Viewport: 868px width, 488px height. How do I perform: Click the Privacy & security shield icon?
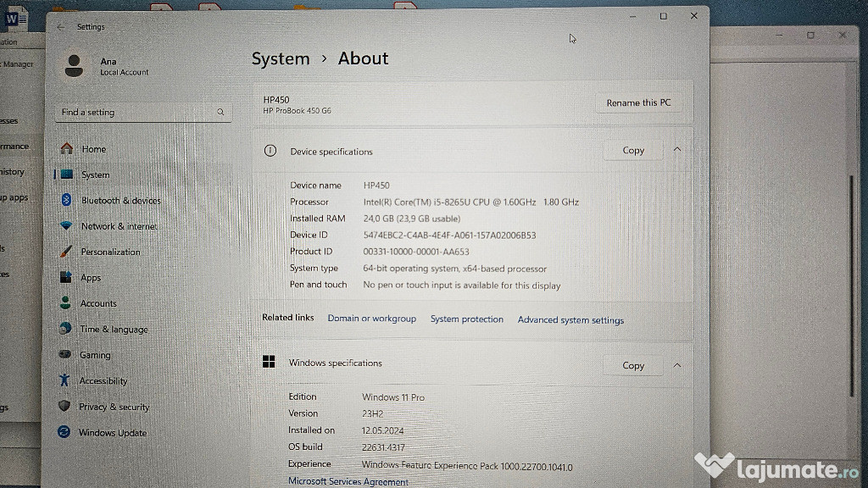click(64, 406)
